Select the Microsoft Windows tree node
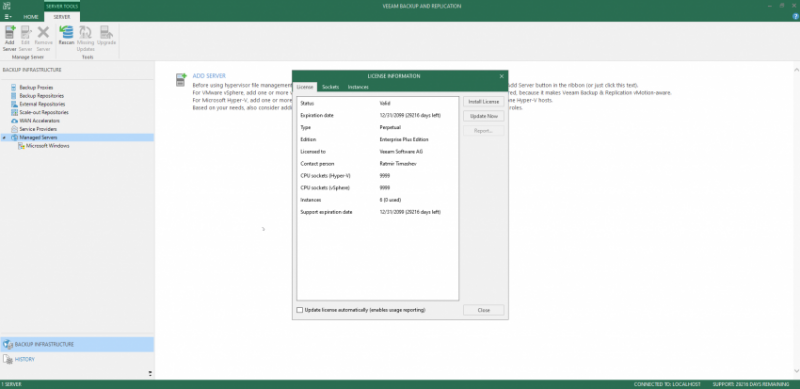Viewport: 800px width, 389px height. click(47, 145)
